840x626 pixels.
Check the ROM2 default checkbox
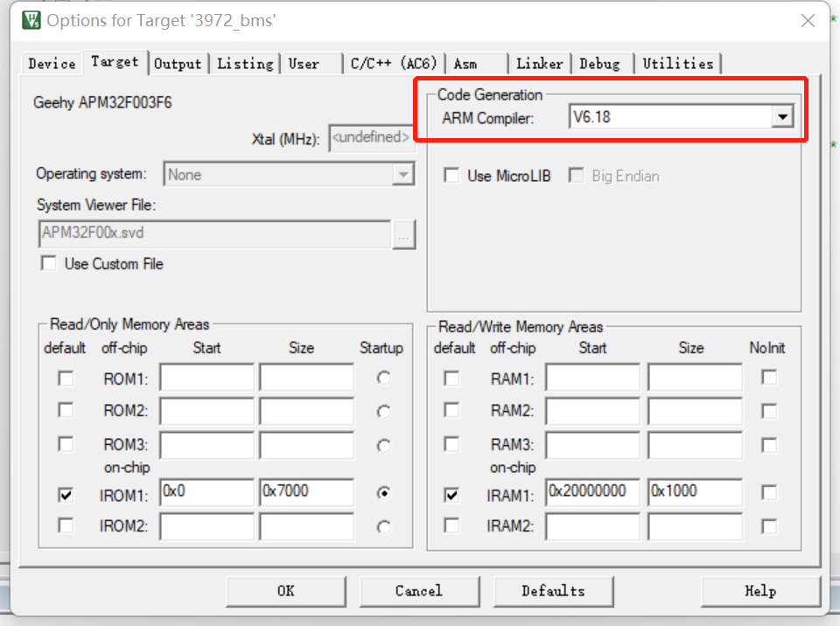pyautogui.click(x=66, y=410)
